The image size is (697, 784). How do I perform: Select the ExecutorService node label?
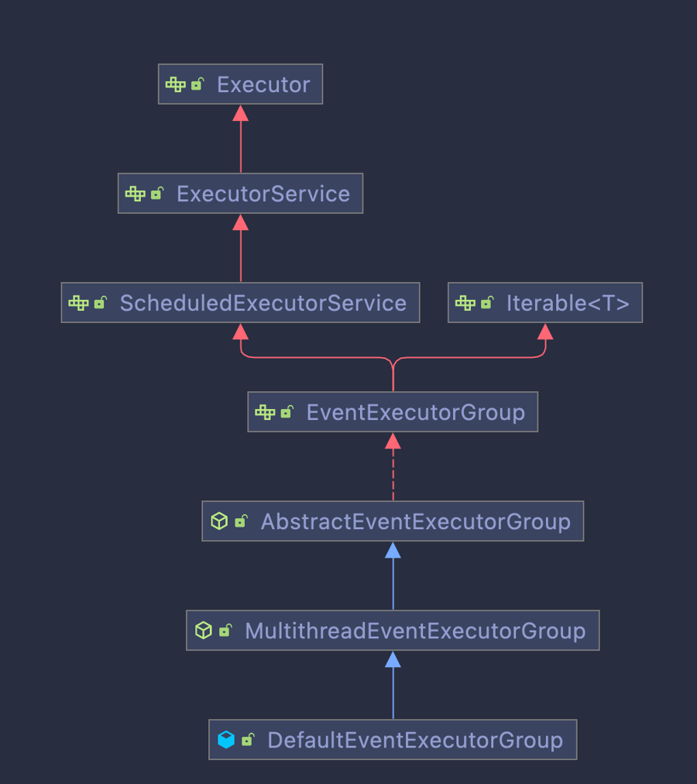coord(263,194)
